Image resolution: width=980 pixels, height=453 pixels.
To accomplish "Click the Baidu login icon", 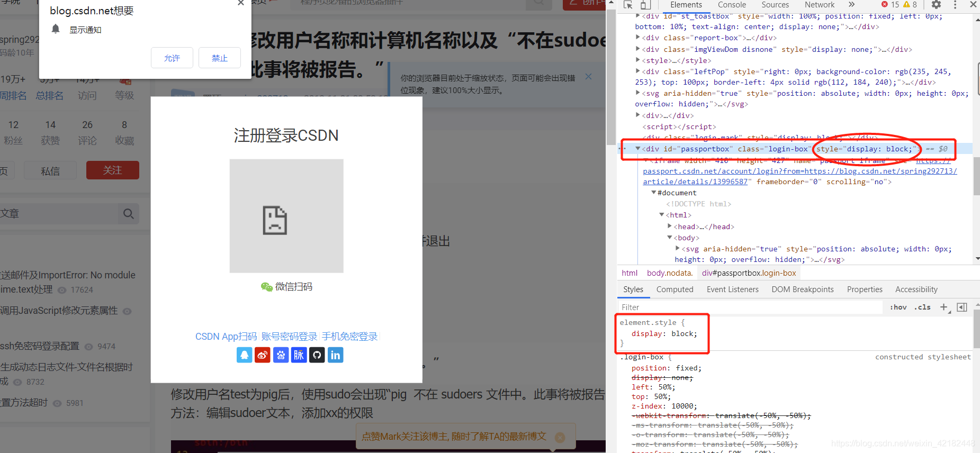I will click(x=281, y=355).
